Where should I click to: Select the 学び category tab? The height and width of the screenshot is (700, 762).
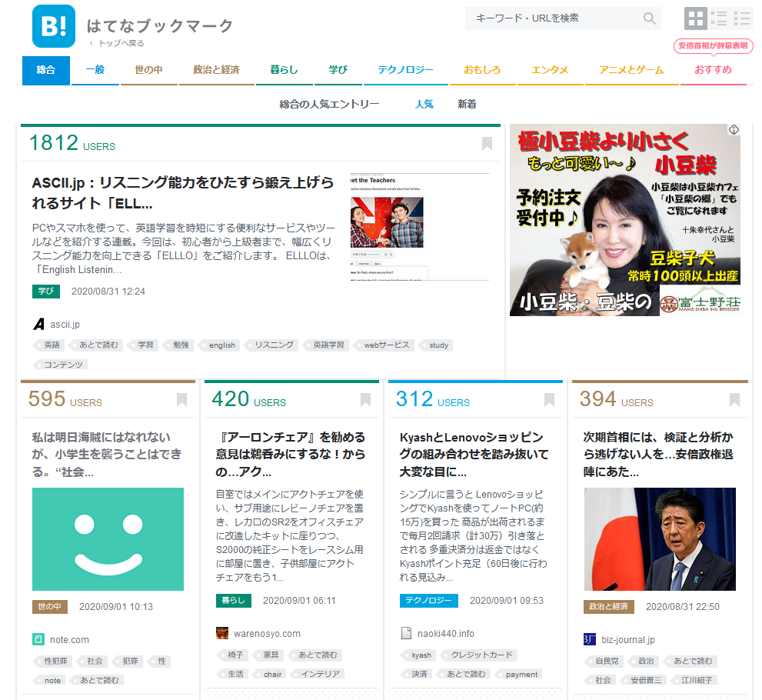[338, 70]
